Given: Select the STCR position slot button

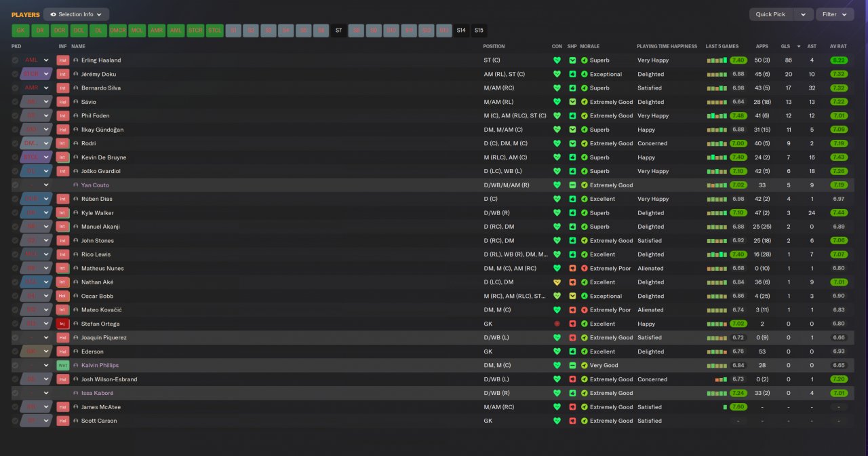Looking at the screenshot, I should (x=195, y=31).
